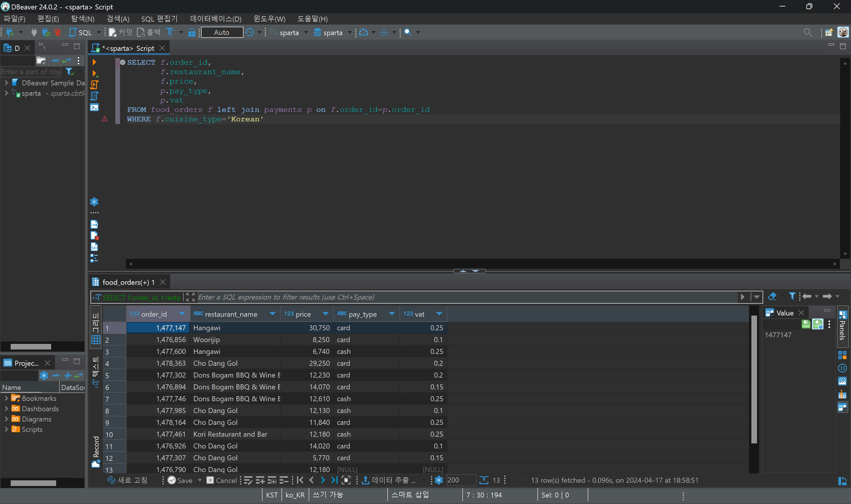Viewport: 851px width, 504px height.
Task: Expand the sparta connection tree node
Action: click(6, 93)
